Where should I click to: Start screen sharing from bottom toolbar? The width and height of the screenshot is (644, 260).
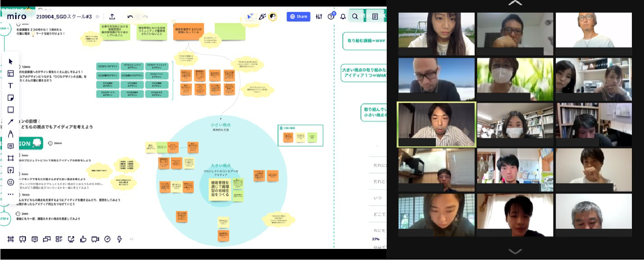click(71, 239)
